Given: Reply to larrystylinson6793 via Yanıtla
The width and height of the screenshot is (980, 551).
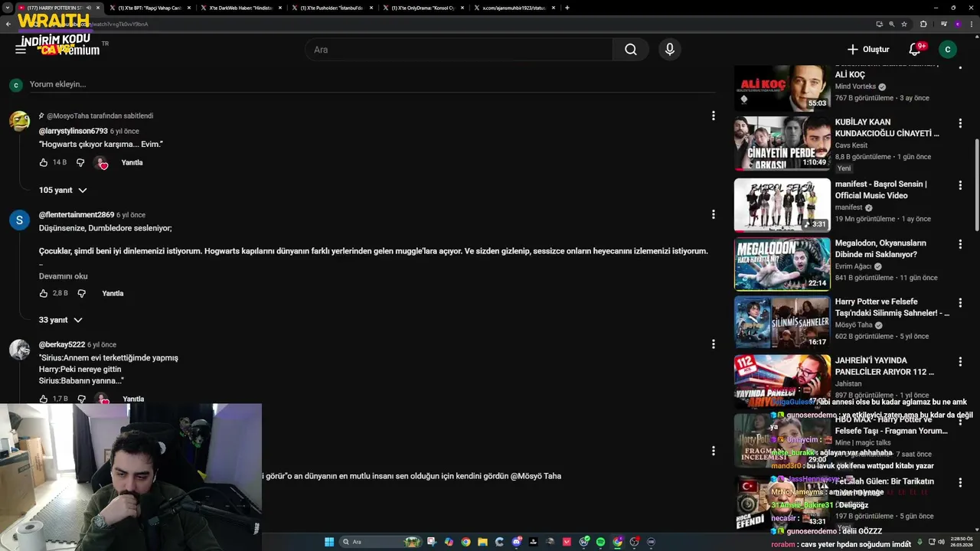Looking at the screenshot, I should [x=132, y=163].
